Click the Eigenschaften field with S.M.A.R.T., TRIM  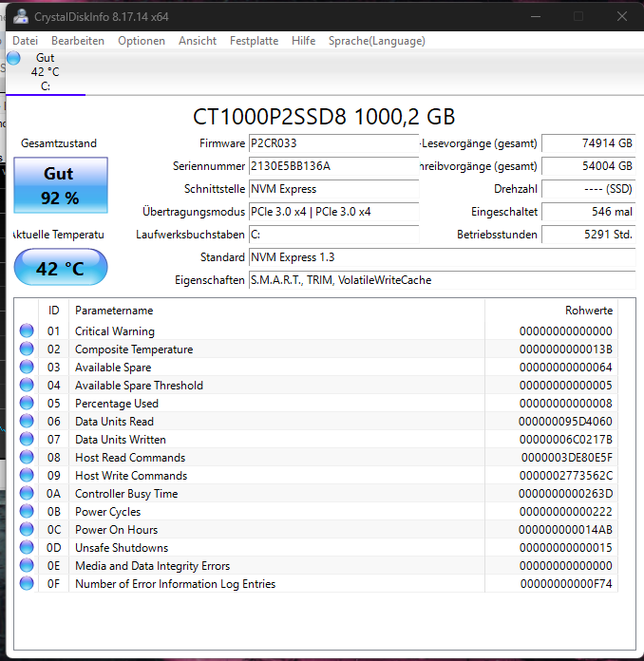click(x=442, y=280)
